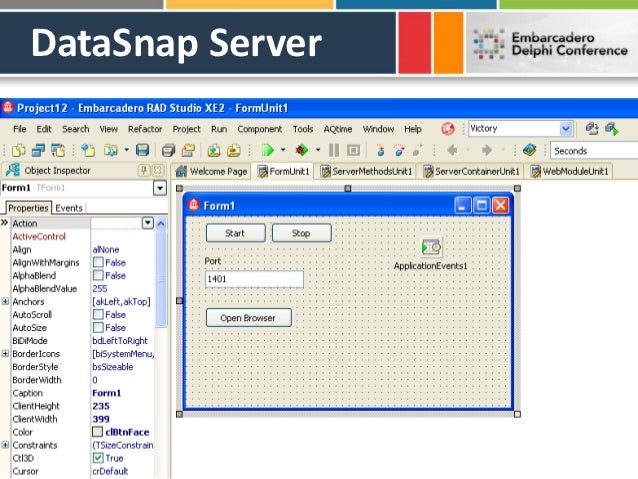Uncheck the Ctl3D True checkbox
The width and height of the screenshot is (638, 479).
point(98,458)
